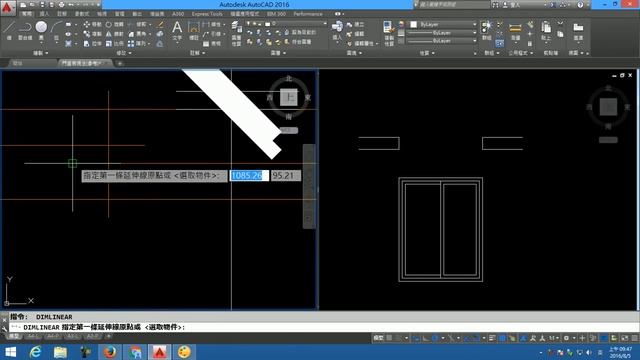The width and height of the screenshot is (640, 360).
Task: Click the Move tool icon
Action: 87,24
